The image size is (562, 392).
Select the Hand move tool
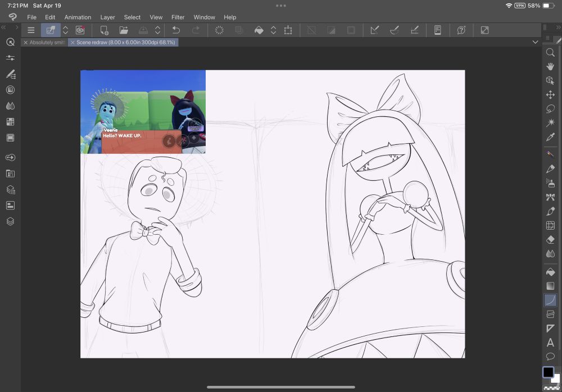tap(550, 66)
